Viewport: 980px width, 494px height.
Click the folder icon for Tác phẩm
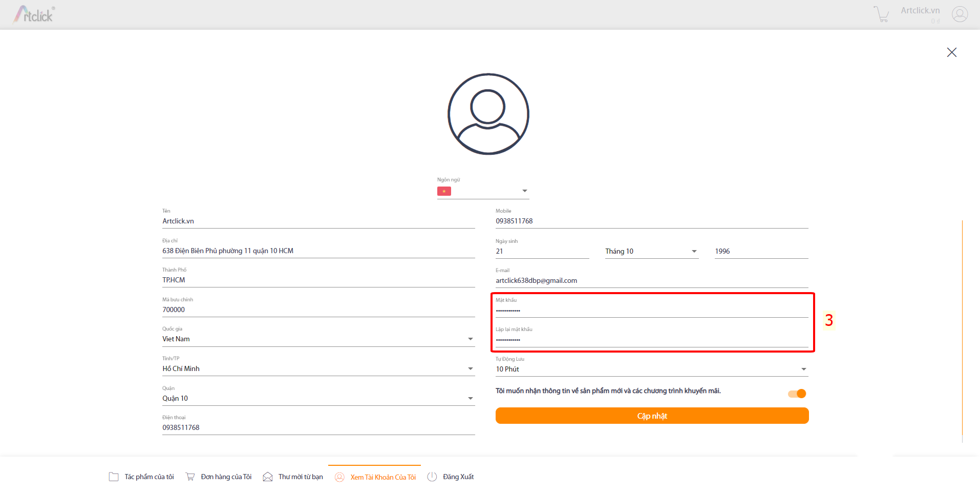point(114,477)
